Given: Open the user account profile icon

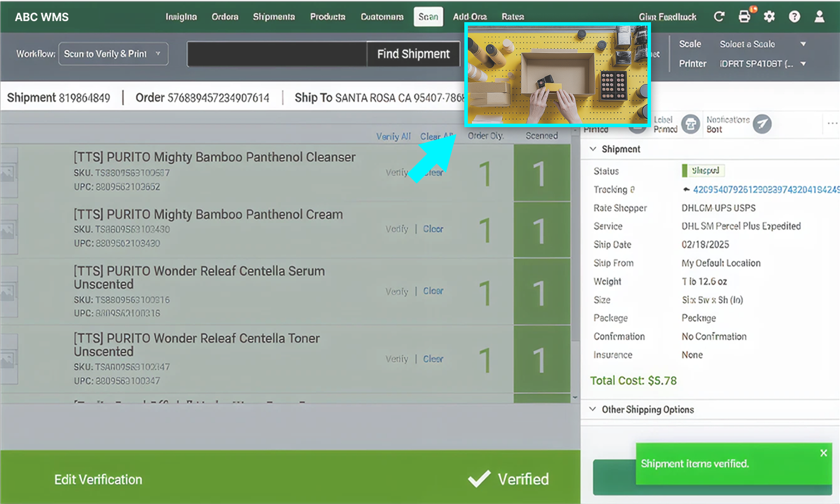Looking at the screenshot, I should click(820, 17).
